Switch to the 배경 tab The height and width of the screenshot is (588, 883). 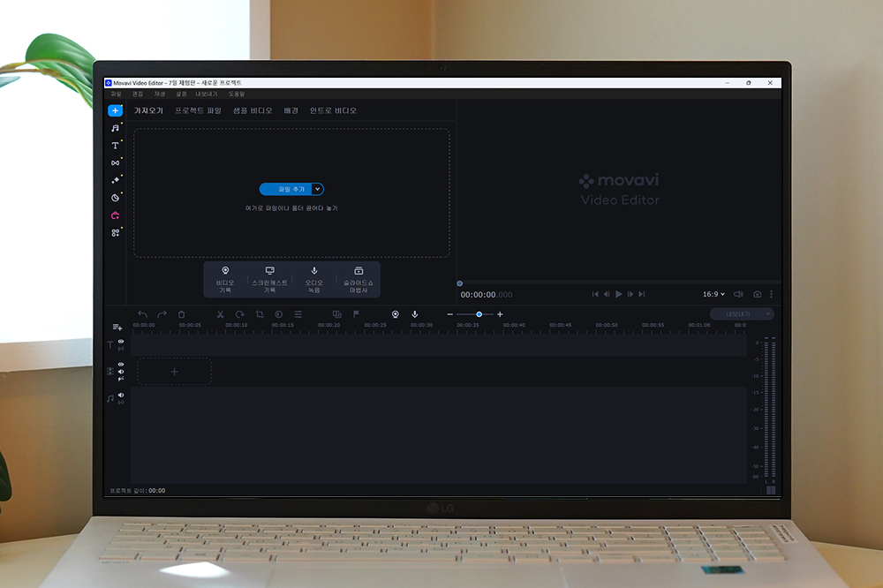click(291, 110)
